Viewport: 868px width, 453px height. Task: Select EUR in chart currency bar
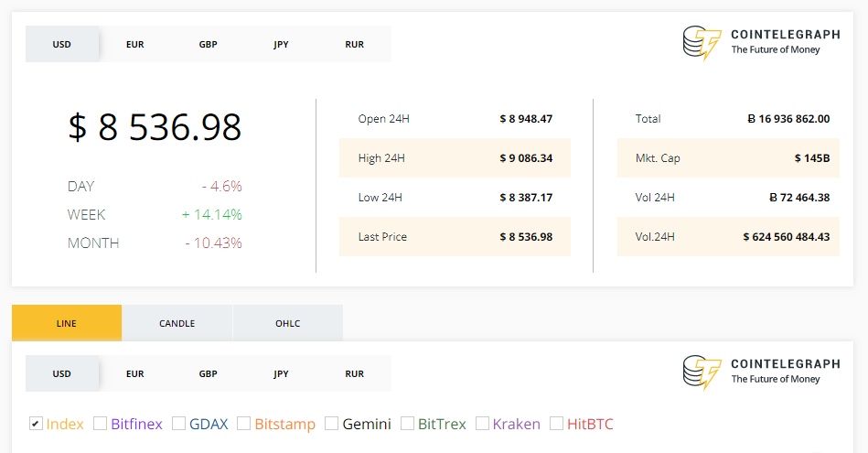pos(135,373)
